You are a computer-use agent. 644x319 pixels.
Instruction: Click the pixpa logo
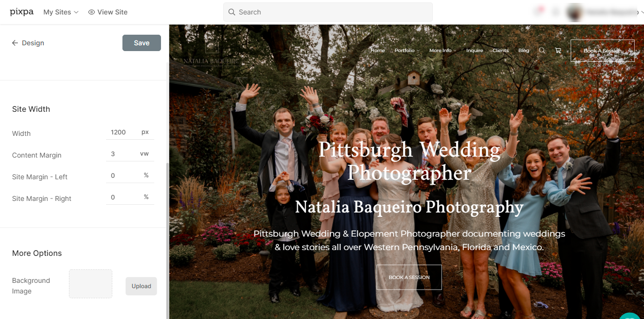pos(22,12)
